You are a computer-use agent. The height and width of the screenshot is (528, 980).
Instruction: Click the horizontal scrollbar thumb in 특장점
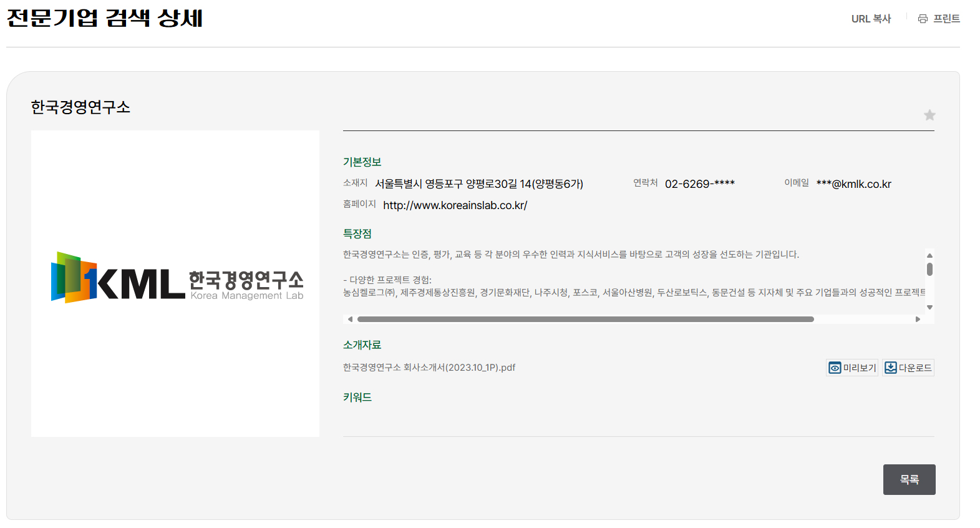pyautogui.click(x=586, y=319)
